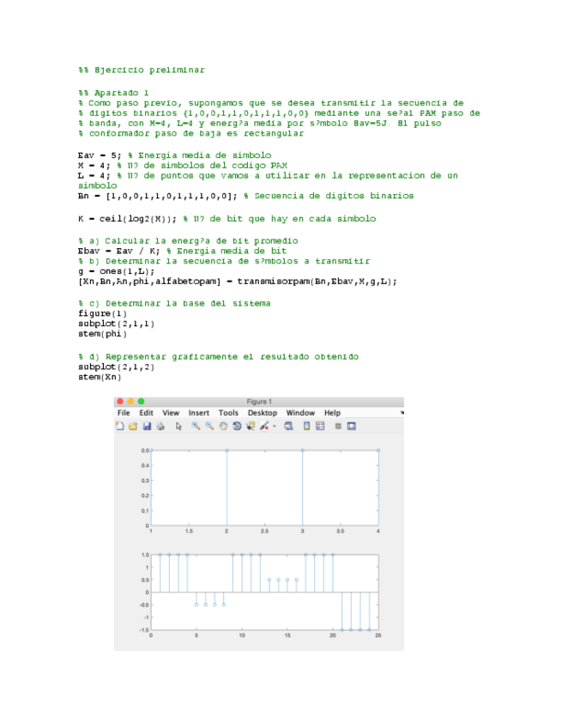The height and width of the screenshot is (728, 562).
Task: Activate the Zoom In magnifier tool
Action: [196, 425]
